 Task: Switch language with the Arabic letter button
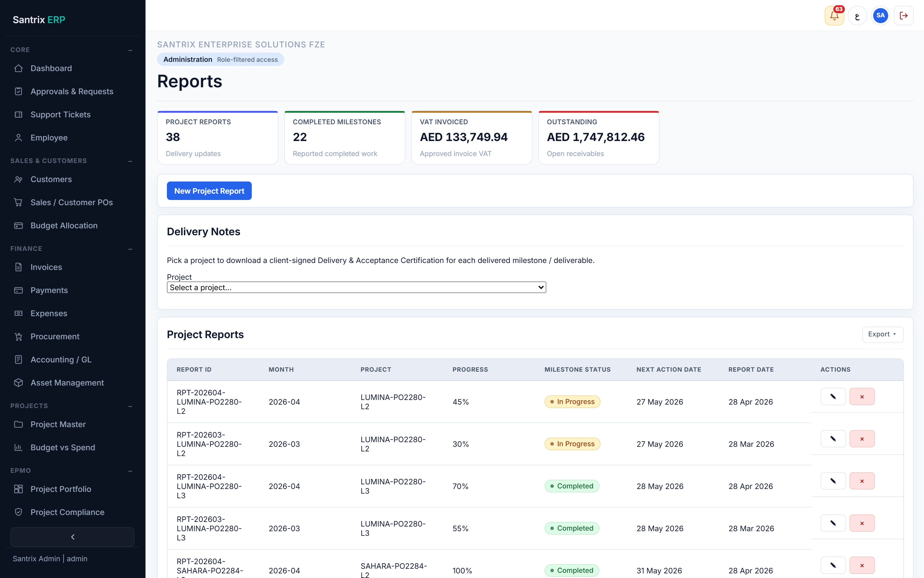pos(858,16)
